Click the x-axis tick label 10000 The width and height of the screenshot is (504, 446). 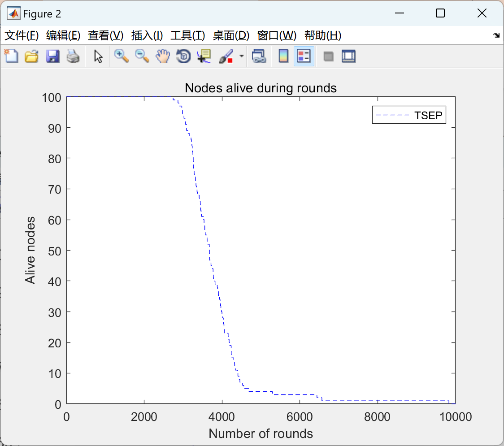(456, 417)
